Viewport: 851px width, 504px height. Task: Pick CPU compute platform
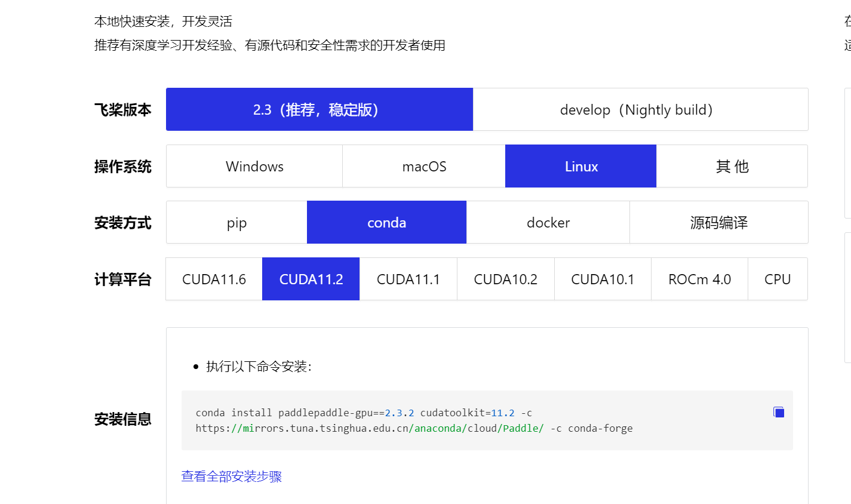(x=778, y=279)
